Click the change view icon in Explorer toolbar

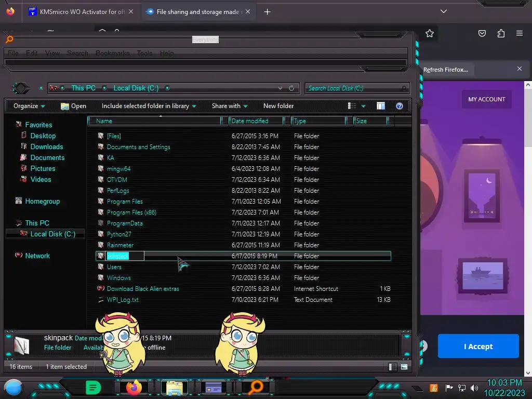(352, 106)
